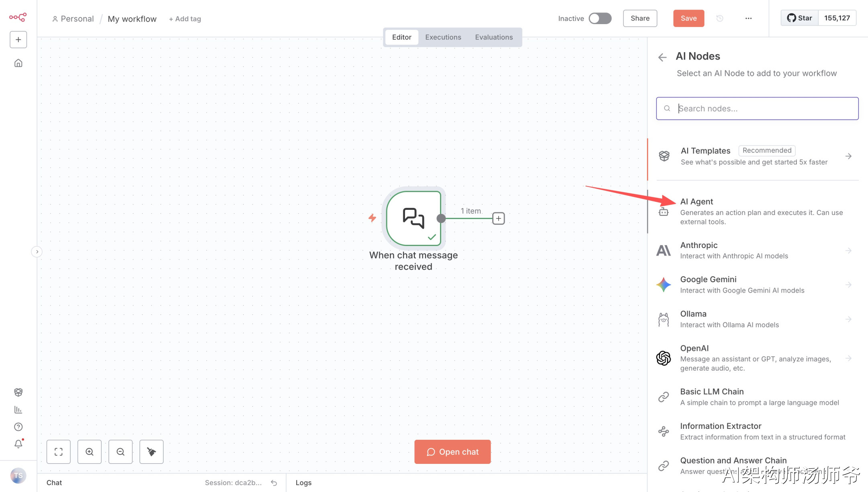Open the three-dot workflow options menu
The width and height of the screenshot is (868, 492).
pyautogui.click(x=748, y=18)
